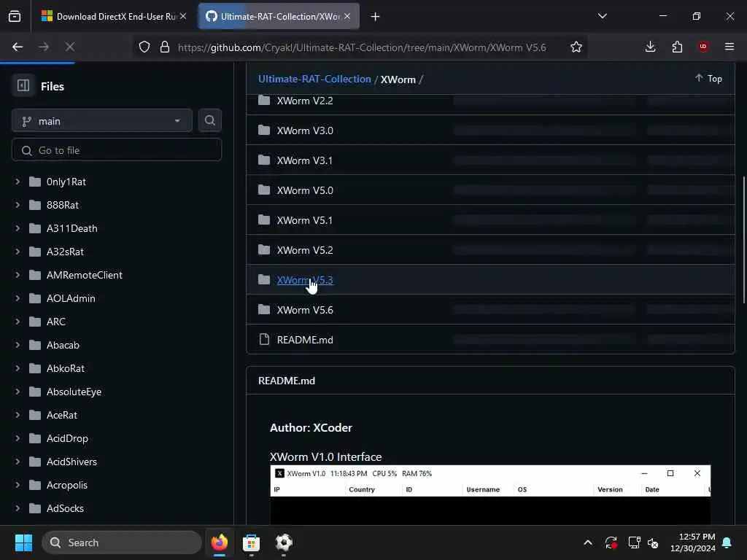747x560 pixels.
Task: Select AcidDrop in file tree
Action: [x=67, y=438]
